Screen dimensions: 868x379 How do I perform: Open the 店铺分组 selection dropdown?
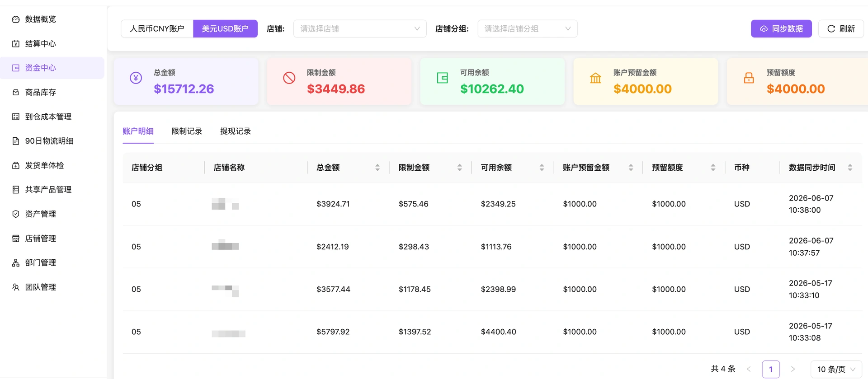pos(527,28)
